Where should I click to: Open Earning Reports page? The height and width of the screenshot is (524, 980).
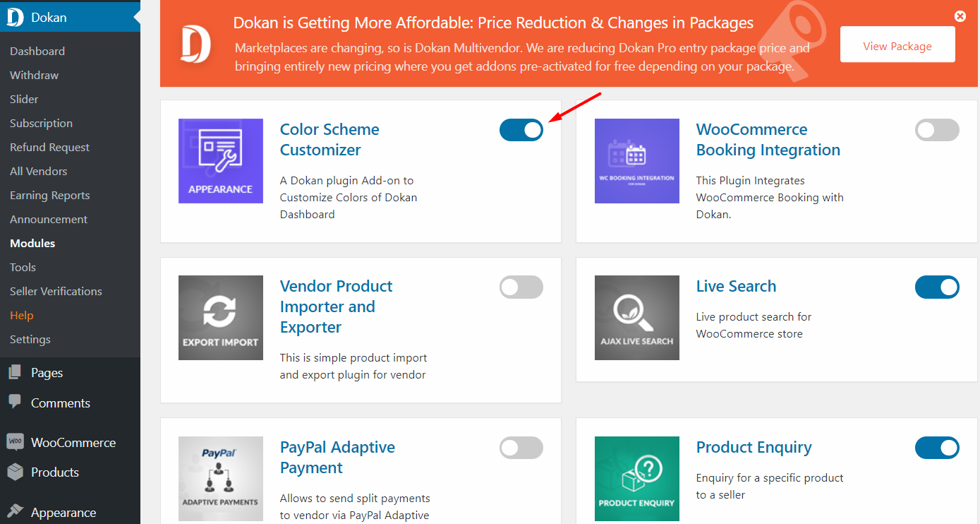pos(50,195)
